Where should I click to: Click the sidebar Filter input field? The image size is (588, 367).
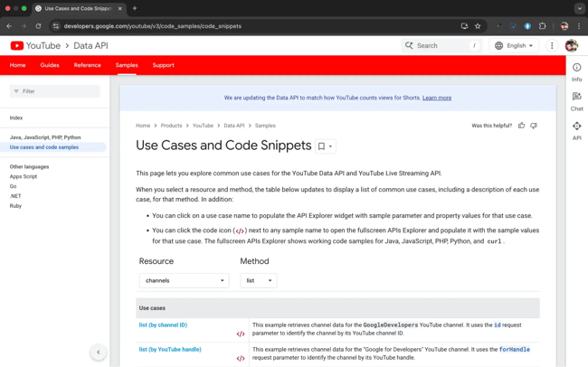(55, 91)
